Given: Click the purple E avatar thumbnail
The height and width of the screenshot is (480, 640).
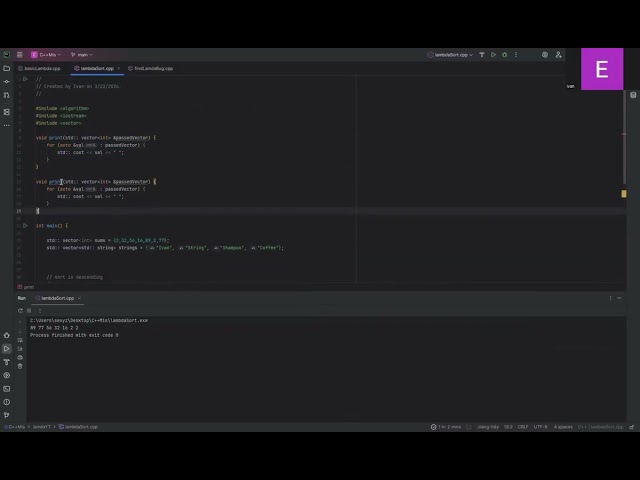Looking at the screenshot, I should [602, 69].
